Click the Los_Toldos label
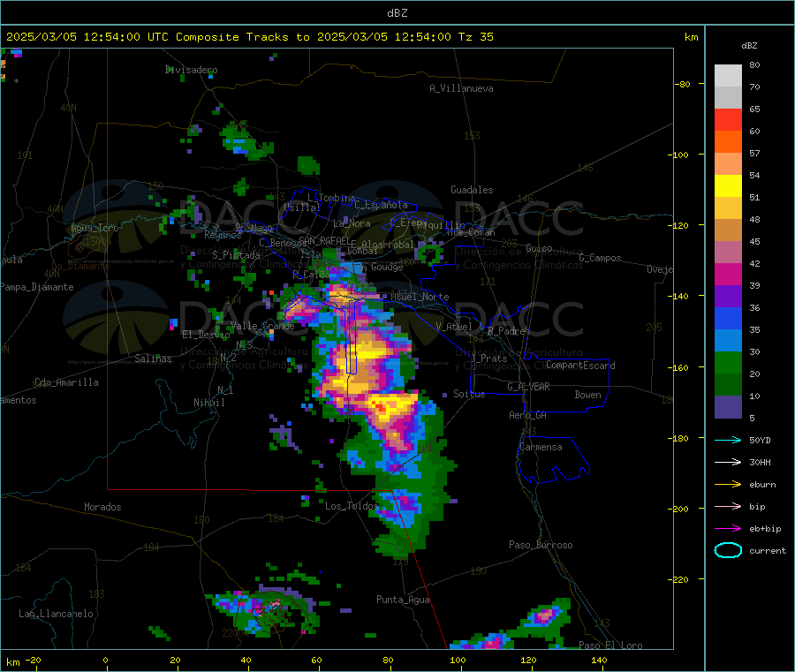795x672 pixels. point(352,506)
